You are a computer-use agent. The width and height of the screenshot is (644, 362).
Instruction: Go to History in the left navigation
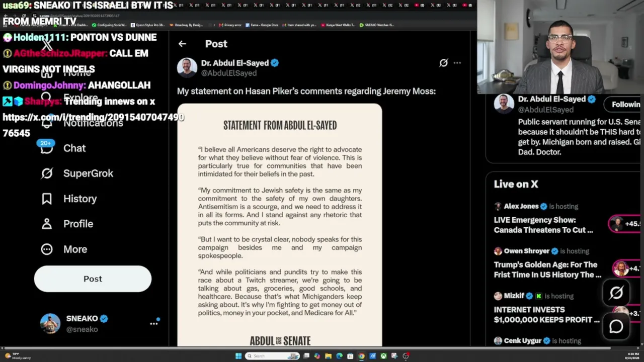coord(80,199)
